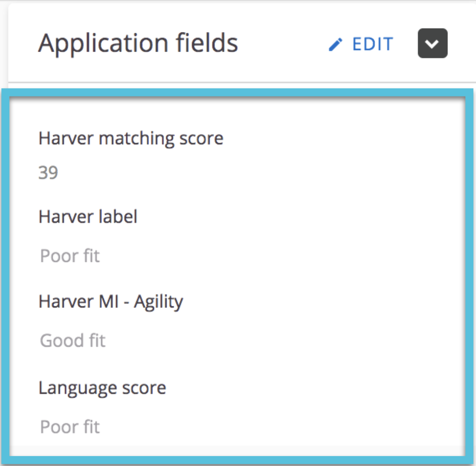This screenshot has width=476, height=466.
Task: Click the EDIT link text
Action: 373,44
